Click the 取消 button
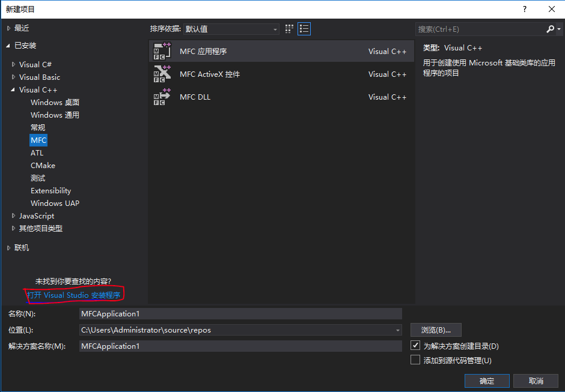The image size is (565, 392). point(536,381)
